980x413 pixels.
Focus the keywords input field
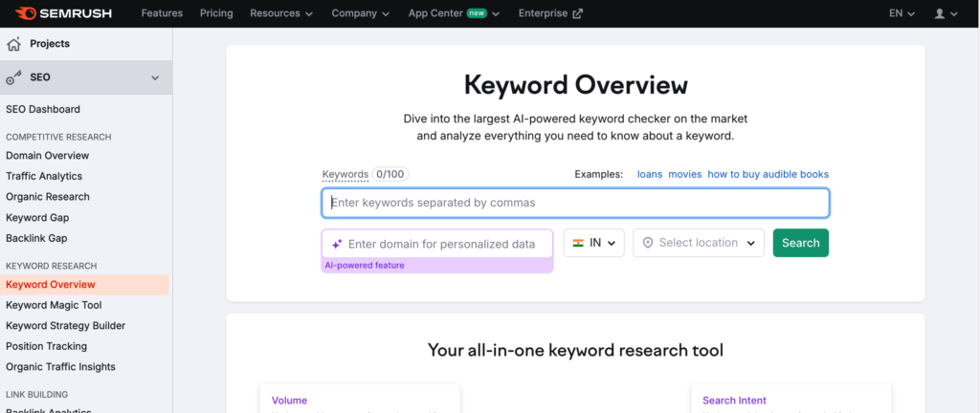pos(575,203)
